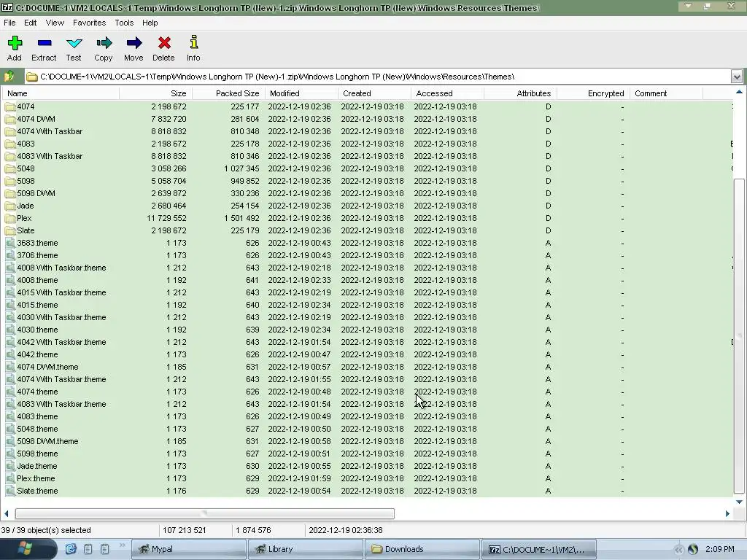The image size is (747, 560).
Task: Sort by the Accessed column header
Action: tap(447, 93)
